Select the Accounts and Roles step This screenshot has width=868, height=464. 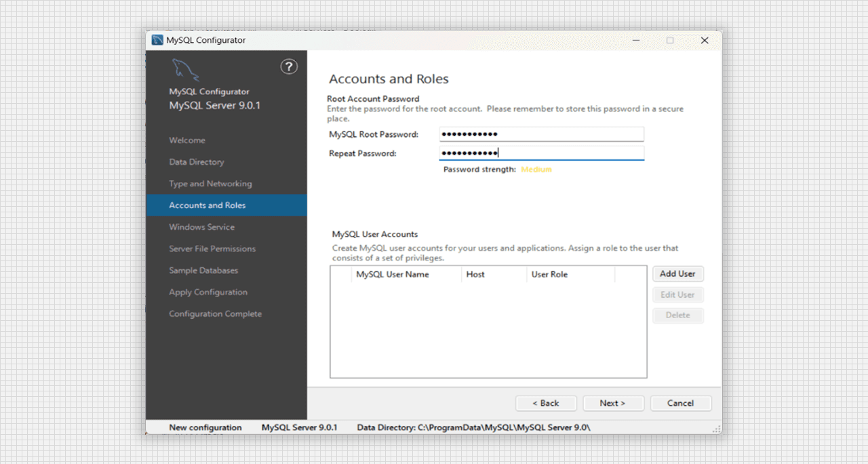(208, 206)
